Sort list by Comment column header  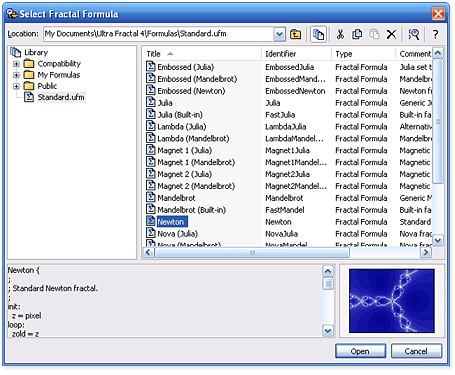point(414,54)
